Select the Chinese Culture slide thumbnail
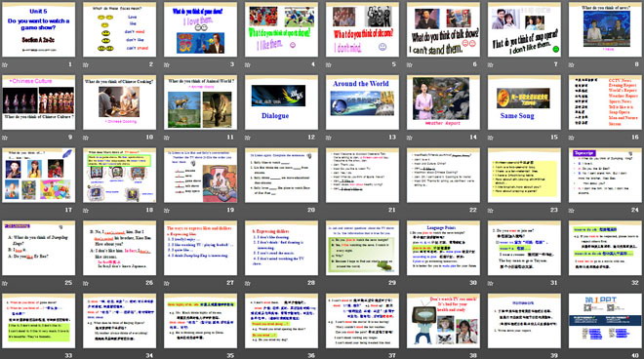This screenshot has width=644, height=359. [x=39, y=102]
